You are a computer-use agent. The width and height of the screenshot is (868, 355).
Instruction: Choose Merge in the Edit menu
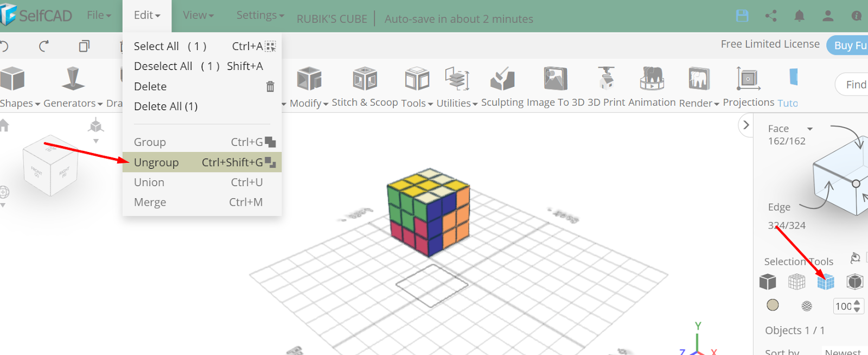pyautogui.click(x=202, y=202)
